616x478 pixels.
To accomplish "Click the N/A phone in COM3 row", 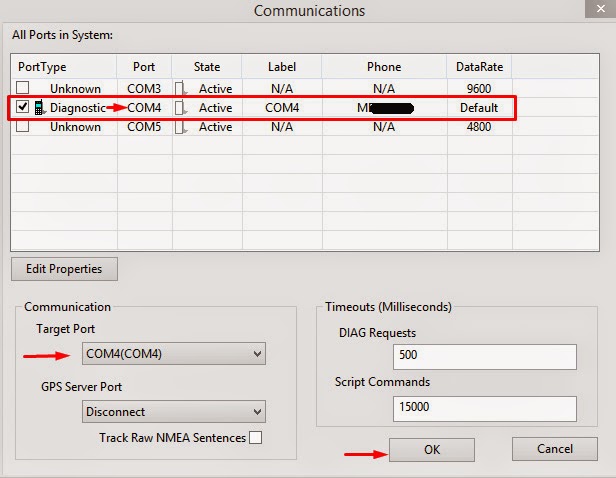I will pos(384,89).
